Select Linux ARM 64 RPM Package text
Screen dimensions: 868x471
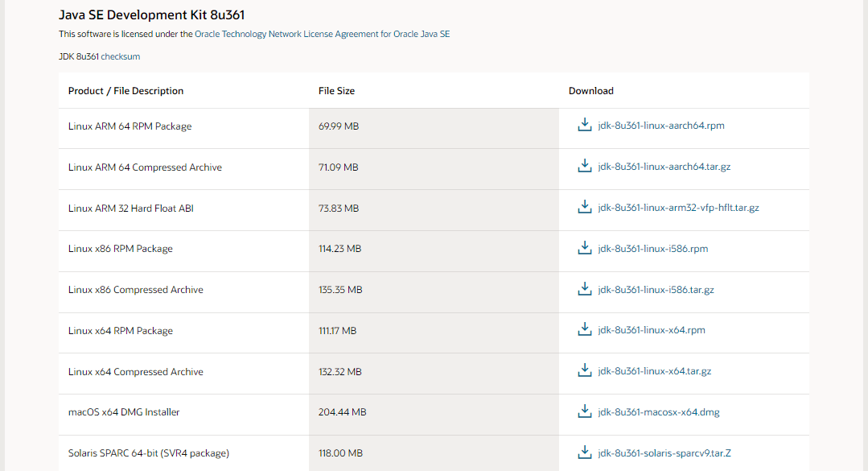130,126
